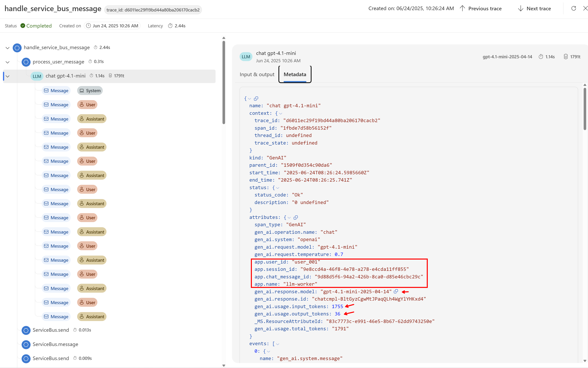Collapse the events array
Screen dimensions: 588x368
pos(278,344)
